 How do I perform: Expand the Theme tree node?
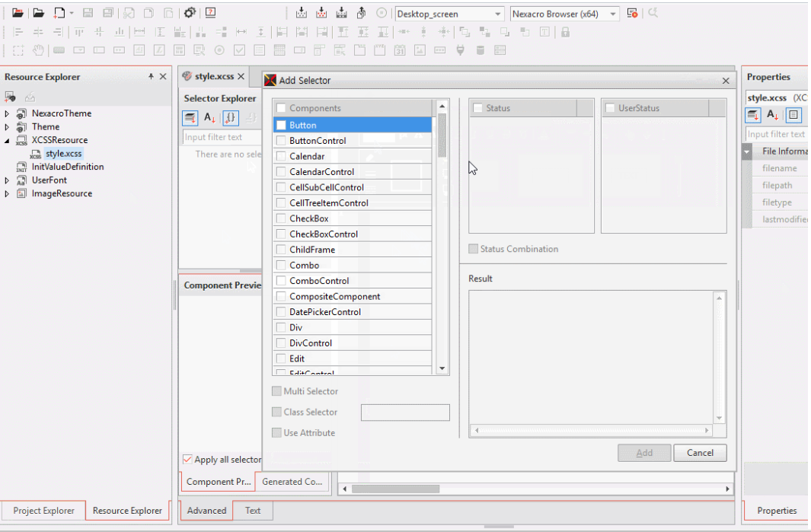[7, 126]
